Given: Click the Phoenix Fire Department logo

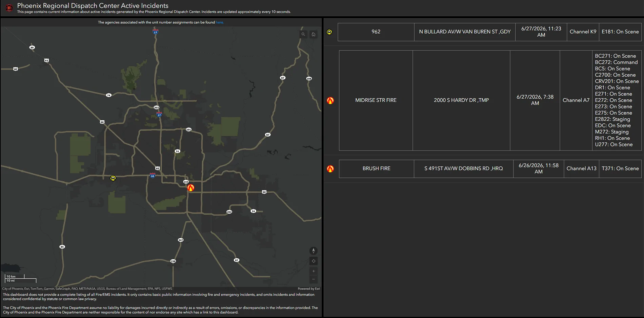Looking at the screenshot, I should coord(9,8).
